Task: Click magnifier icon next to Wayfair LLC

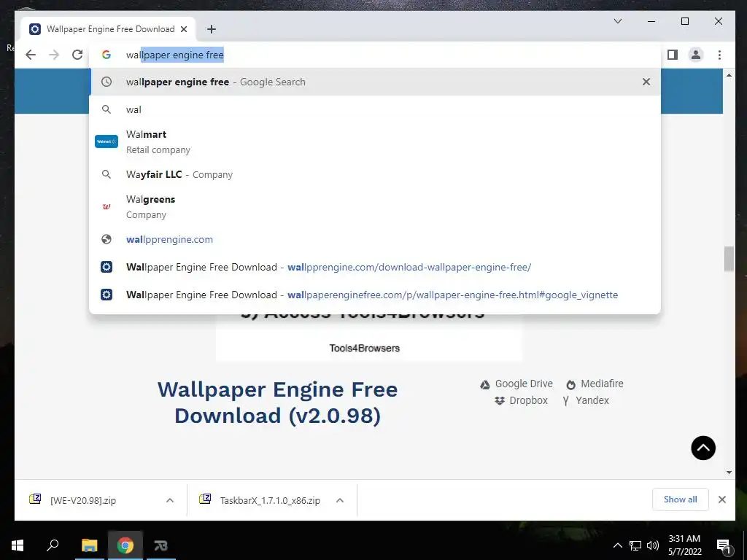Action: click(x=107, y=174)
